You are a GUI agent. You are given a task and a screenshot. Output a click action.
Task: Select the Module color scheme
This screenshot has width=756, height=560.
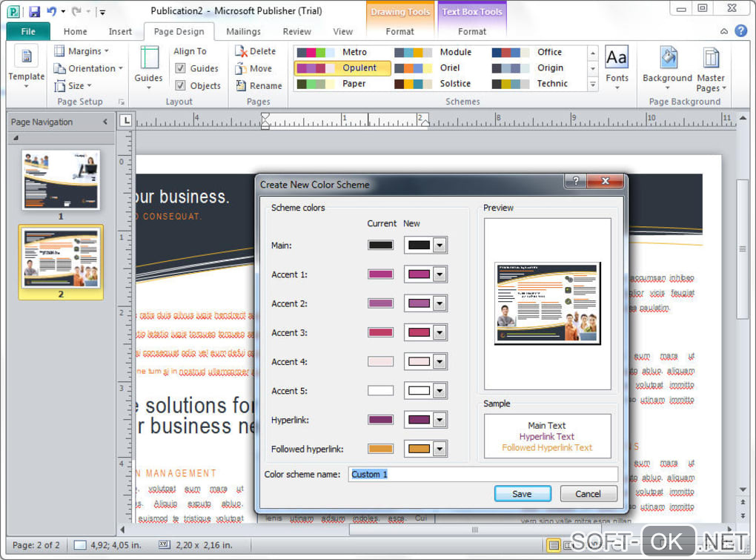click(x=440, y=52)
